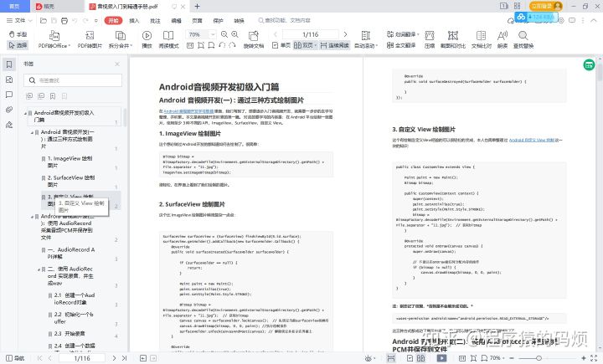
Task: Select the Hand (手型) tool
Action: tap(18, 34)
